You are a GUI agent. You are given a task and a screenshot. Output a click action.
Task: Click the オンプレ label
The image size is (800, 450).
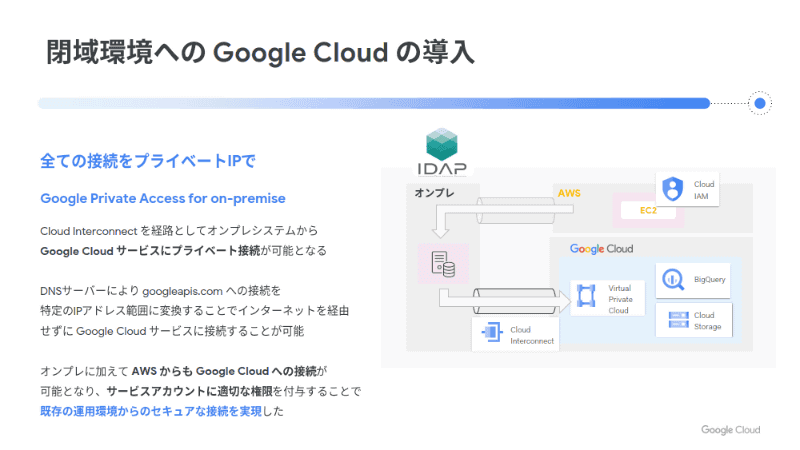[435, 192]
